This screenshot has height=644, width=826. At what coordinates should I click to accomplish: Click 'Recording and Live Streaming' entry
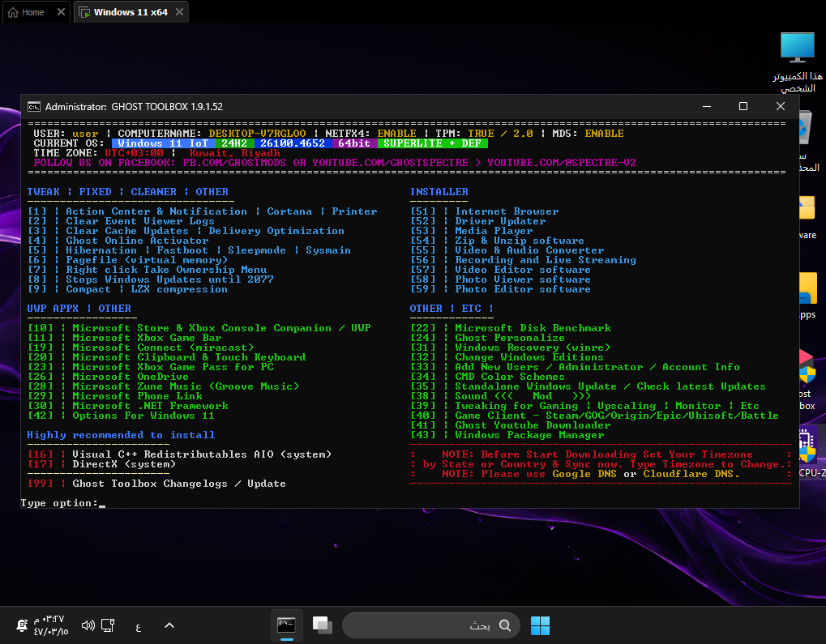(524, 260)
